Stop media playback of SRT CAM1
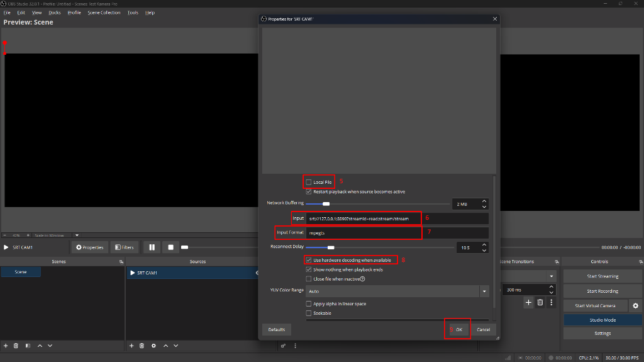The width and height of the screenshot is (644, 362). [171, 247]
